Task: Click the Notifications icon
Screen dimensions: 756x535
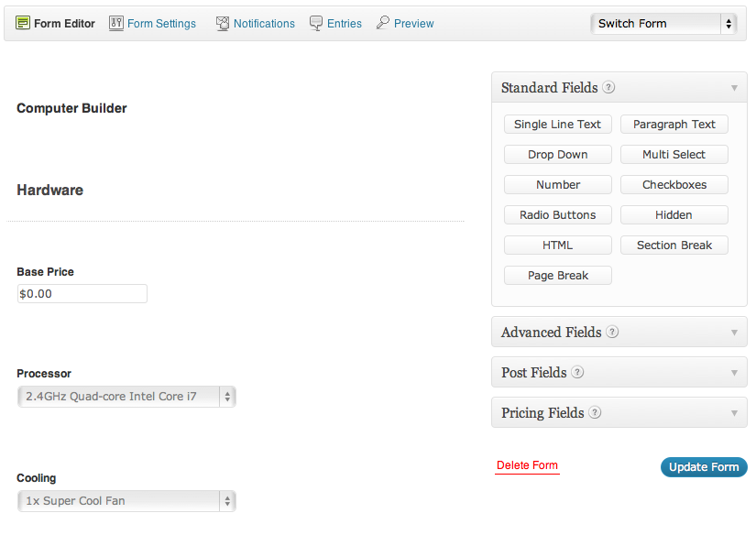Action: [x=223, y=23]
